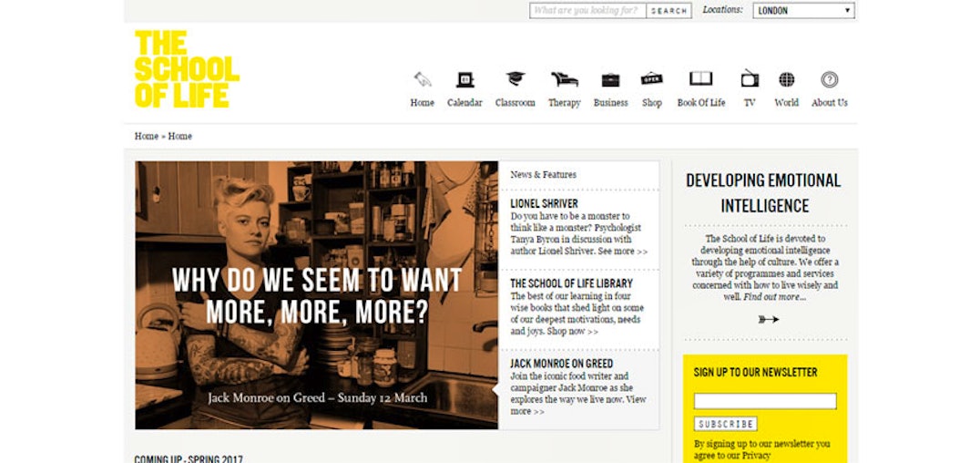Go to the Home menu label
Screen dimensions: 980x463
click(423, 103)
